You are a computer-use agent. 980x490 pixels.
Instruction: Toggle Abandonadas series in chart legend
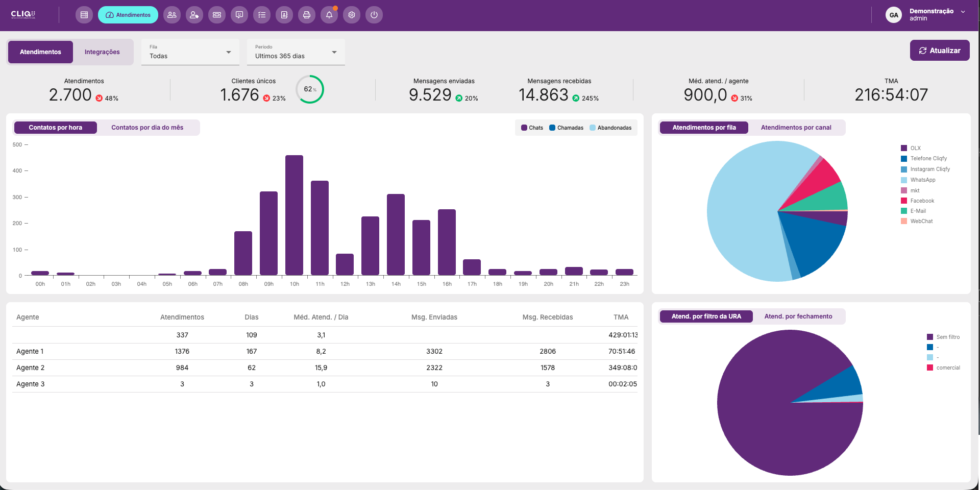point(610,128)
